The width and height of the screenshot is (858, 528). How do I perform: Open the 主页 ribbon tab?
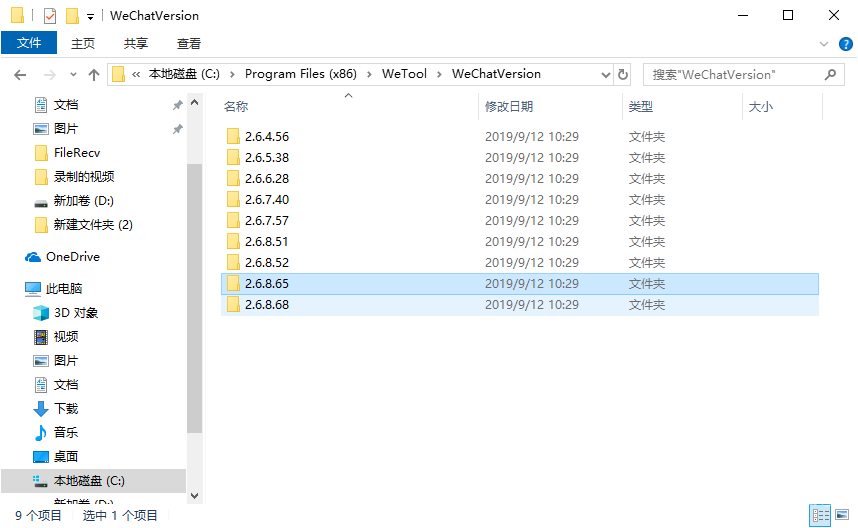(x=83, y=43)
